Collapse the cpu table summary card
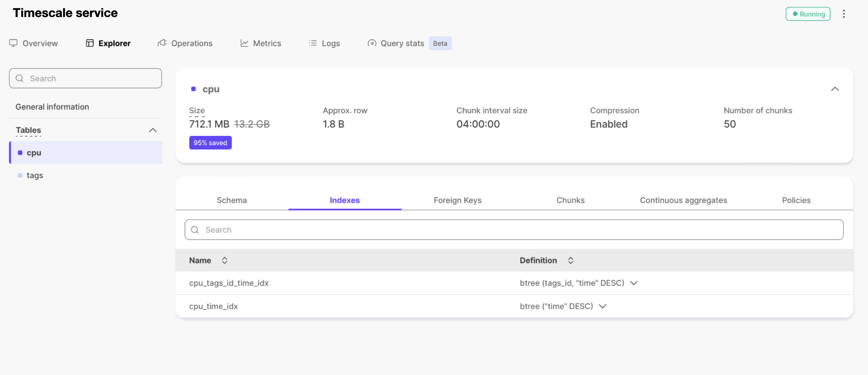Viewport: 868px width, 375px height. point(835,89)
